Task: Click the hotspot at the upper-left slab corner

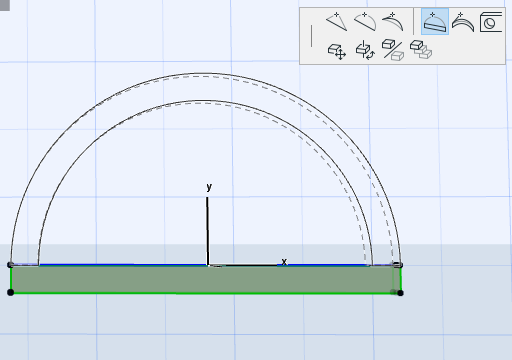Action: coord(10,265)
